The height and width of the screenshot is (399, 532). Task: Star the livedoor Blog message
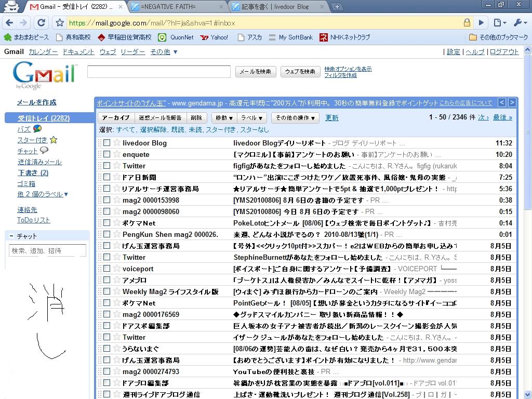pyautogui.click(x=117, y=142)
